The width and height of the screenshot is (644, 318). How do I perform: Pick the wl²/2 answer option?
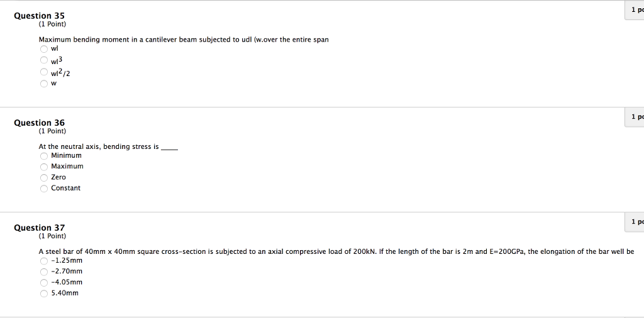[44, 72]
